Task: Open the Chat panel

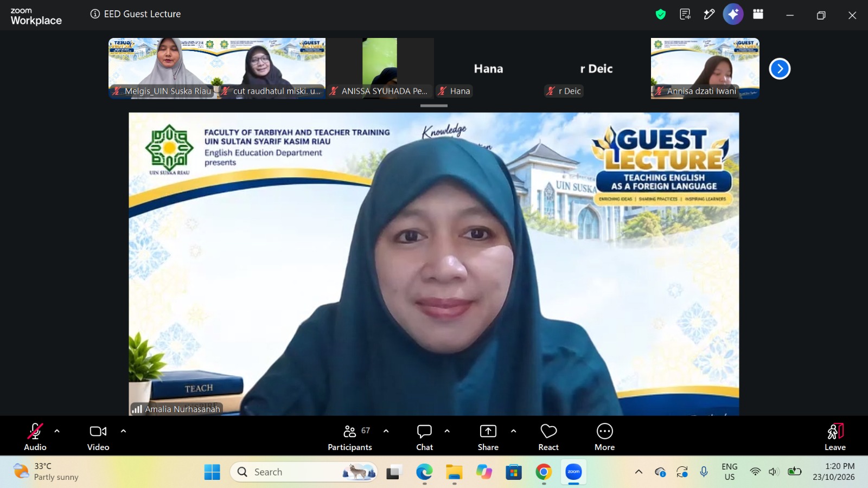Action: pos(424,437)
